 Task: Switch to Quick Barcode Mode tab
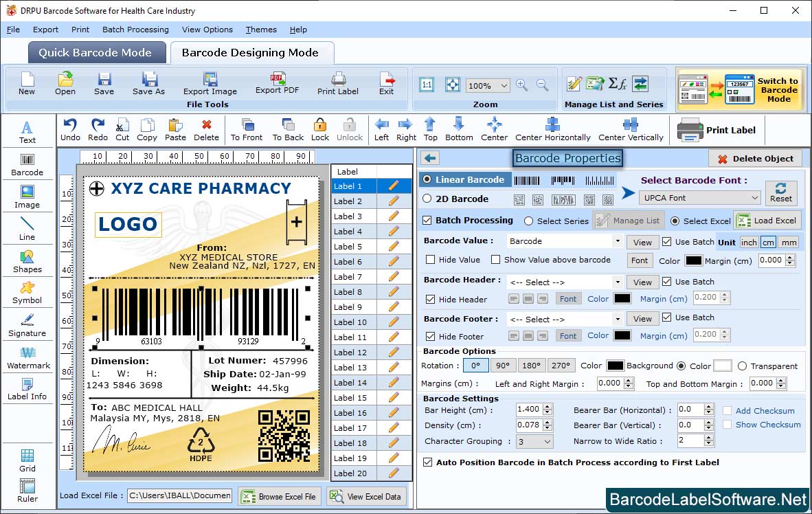pos(97,52)
